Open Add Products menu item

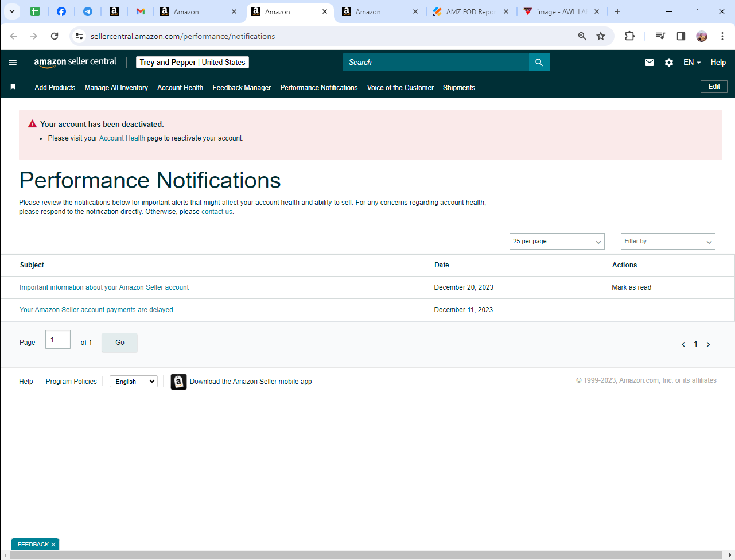[x=55, y=88]
